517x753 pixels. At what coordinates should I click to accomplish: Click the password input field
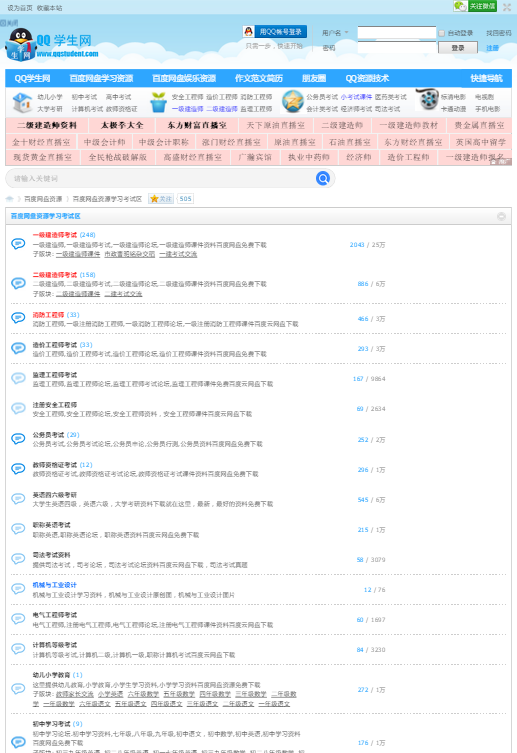click(x=397, y=48)
